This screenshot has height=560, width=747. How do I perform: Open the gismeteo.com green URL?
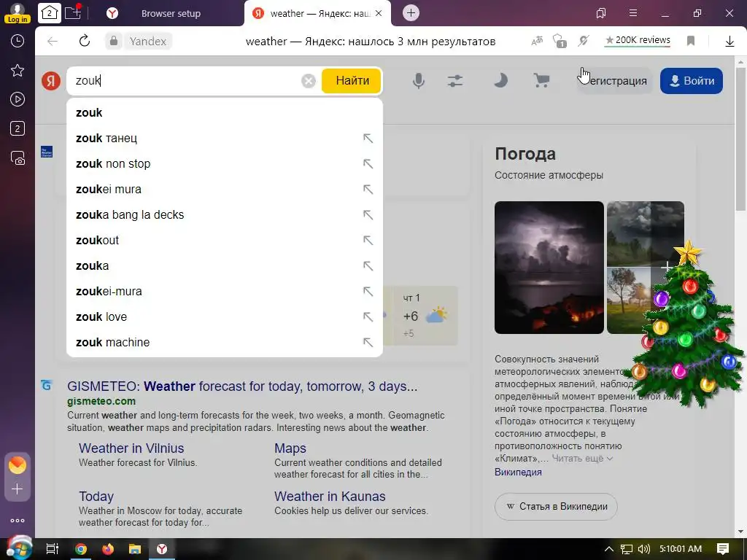pyautogui.click(x=101, y=401)
